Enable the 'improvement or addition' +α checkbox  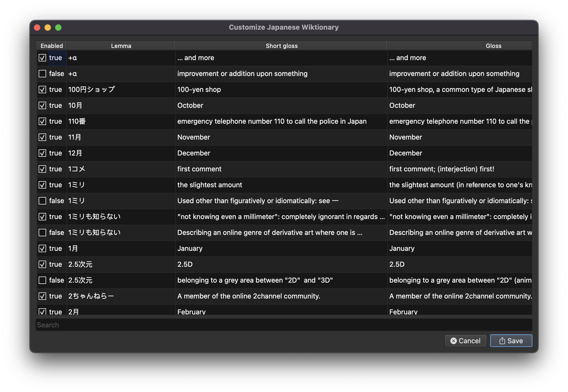click(42, 74)
